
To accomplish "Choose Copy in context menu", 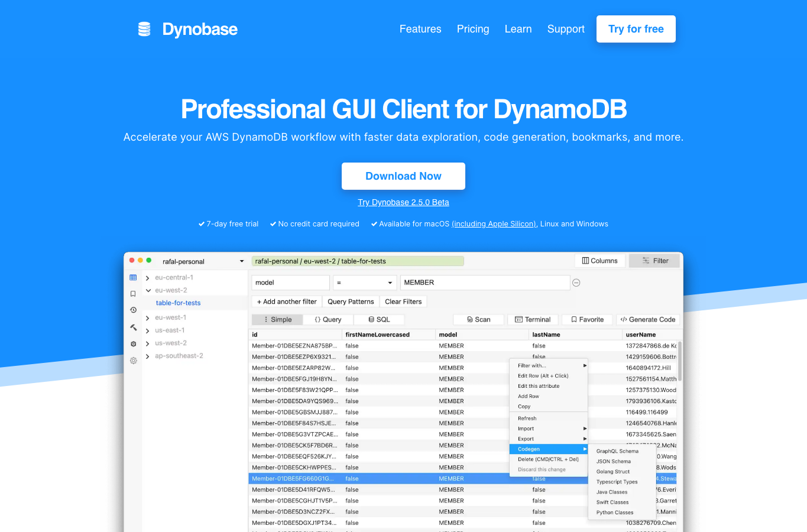I will [549, 407].
